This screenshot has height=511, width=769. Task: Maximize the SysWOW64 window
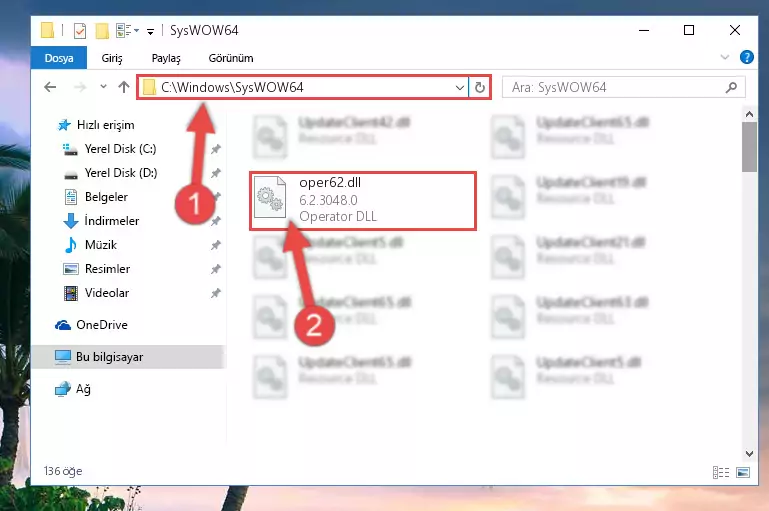click(x=689, y=30)
